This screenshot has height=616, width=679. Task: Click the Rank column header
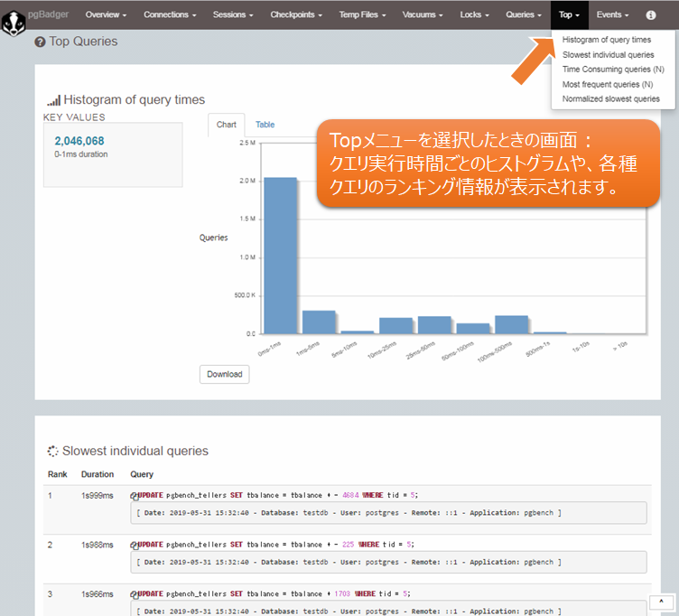pos(57,474)
